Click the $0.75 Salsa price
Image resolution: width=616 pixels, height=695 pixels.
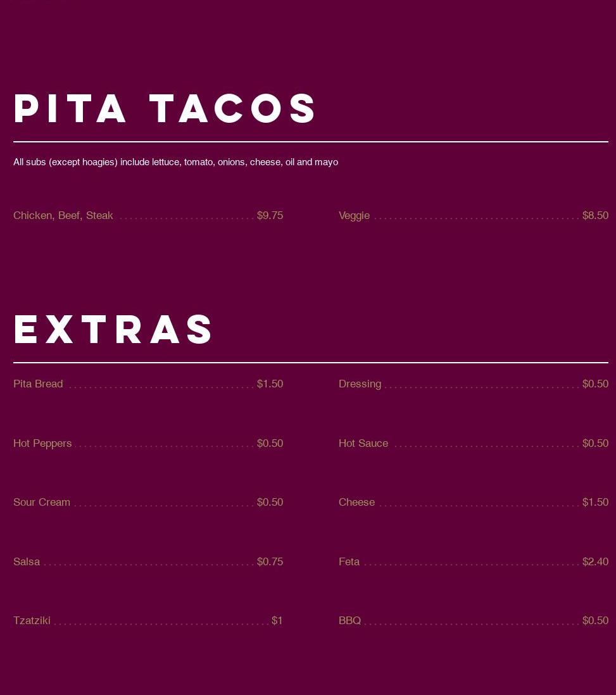click(270, 561)
